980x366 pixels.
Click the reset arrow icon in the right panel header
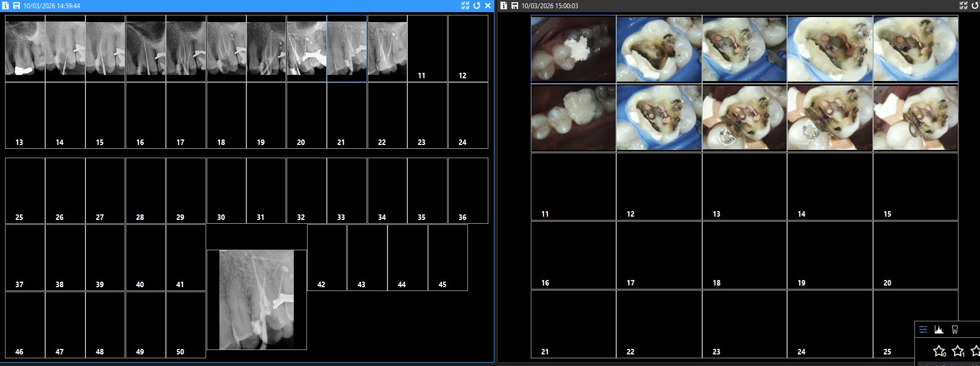(974, 6)
